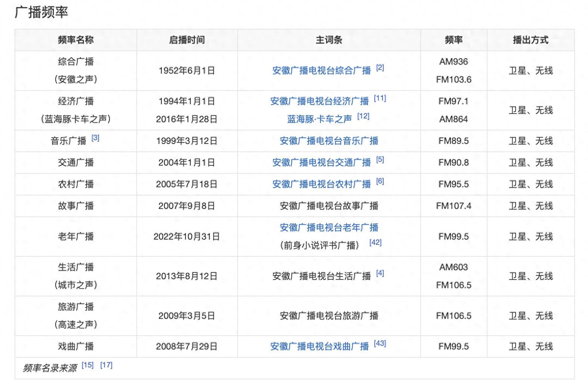The image size is (588, 388).
Task: Open footnote [42] after 前身小说评书广播
Action: coord(375,242)
